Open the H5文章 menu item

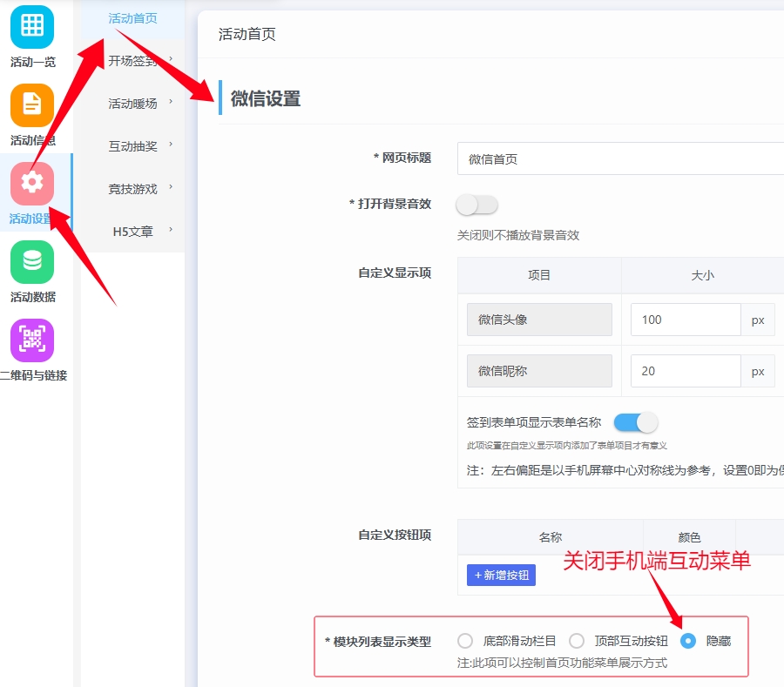point(133,232)
